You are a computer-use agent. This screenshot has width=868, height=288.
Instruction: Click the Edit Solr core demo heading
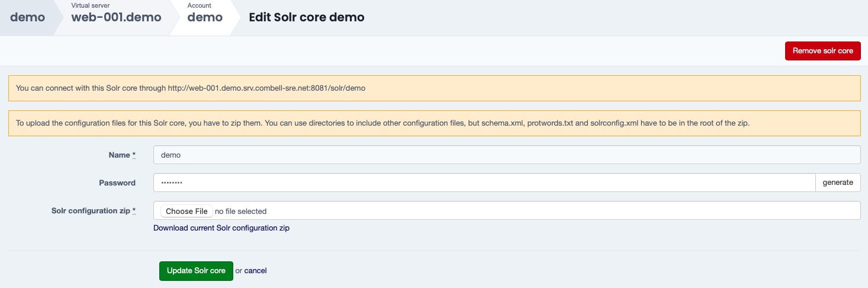point(307,17)
